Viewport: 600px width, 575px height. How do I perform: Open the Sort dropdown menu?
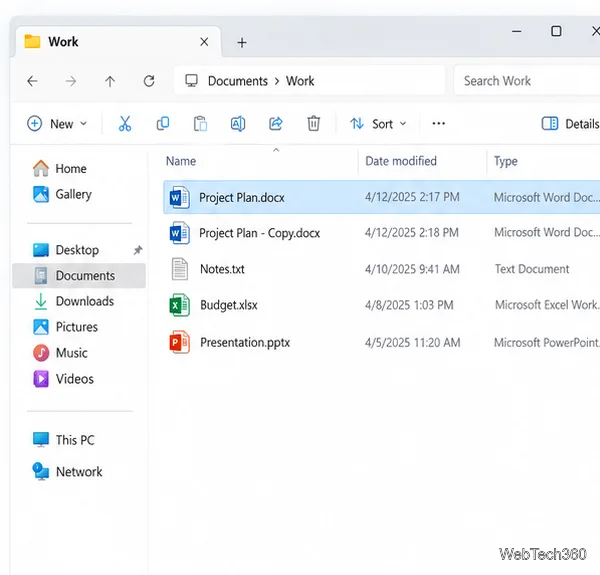pyautogui.click(x=378, y=124)
